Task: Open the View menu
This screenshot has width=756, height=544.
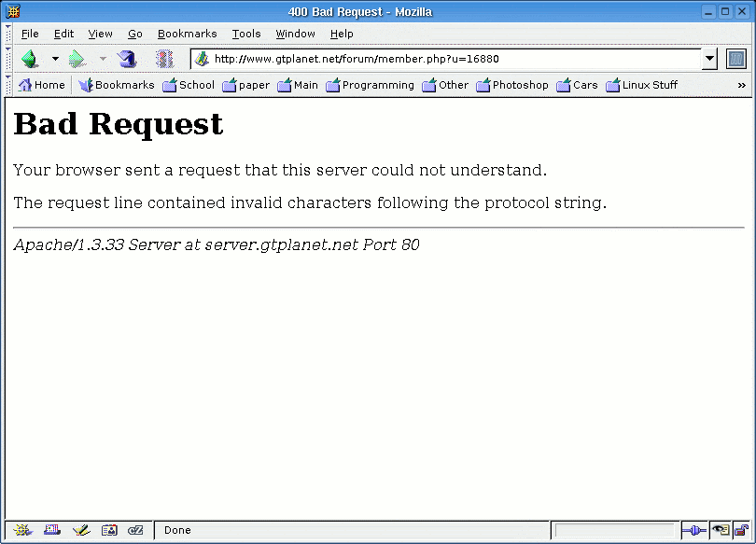Action: [x=100, y=34]
